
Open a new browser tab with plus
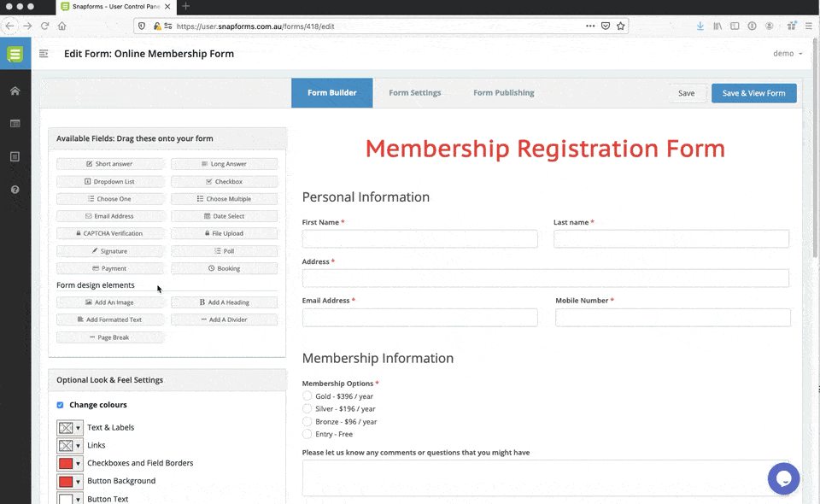pos(185,6)
